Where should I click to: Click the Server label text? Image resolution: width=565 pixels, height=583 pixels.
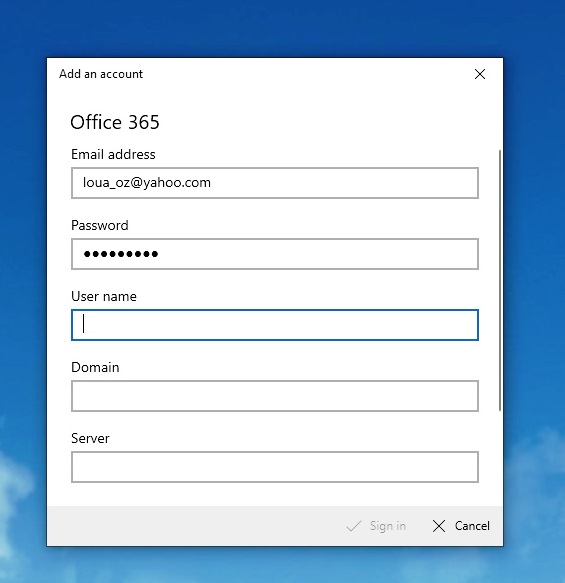tap(90, 438)
